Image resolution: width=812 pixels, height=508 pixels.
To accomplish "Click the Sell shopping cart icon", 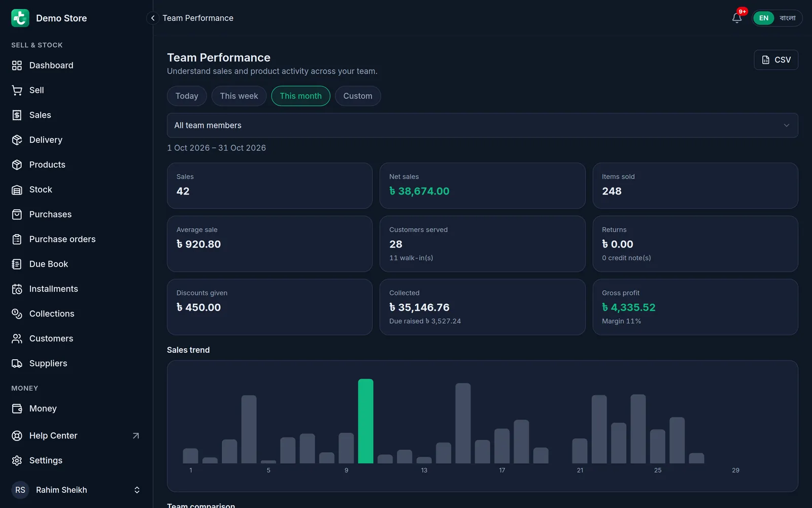I will coord(17,90).
